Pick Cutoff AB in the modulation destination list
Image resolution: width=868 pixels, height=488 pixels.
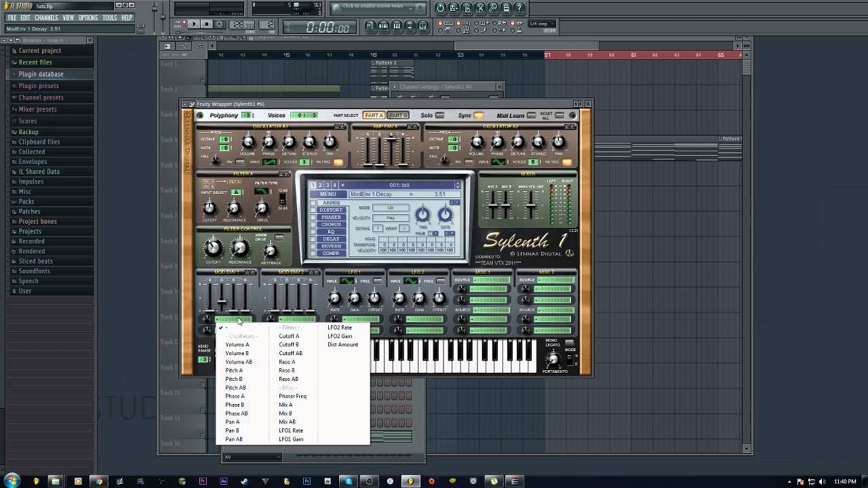click(290, 353)
